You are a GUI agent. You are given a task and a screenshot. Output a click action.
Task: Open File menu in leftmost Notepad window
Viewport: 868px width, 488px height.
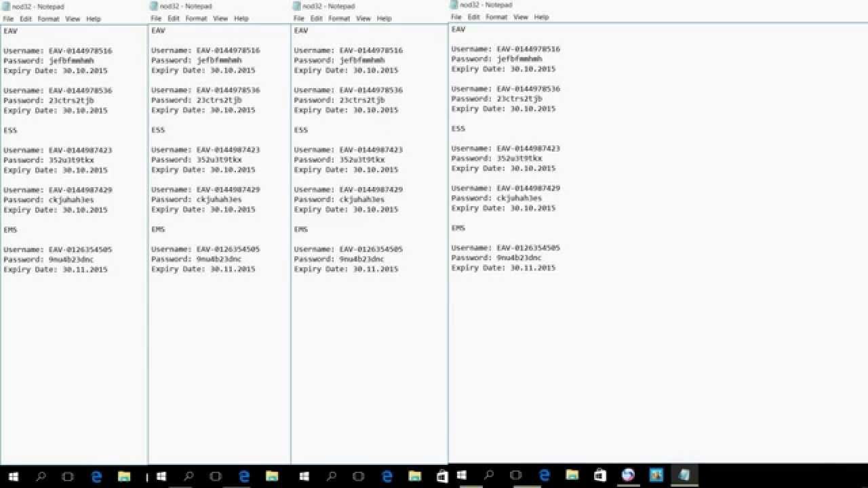[8, 19]
